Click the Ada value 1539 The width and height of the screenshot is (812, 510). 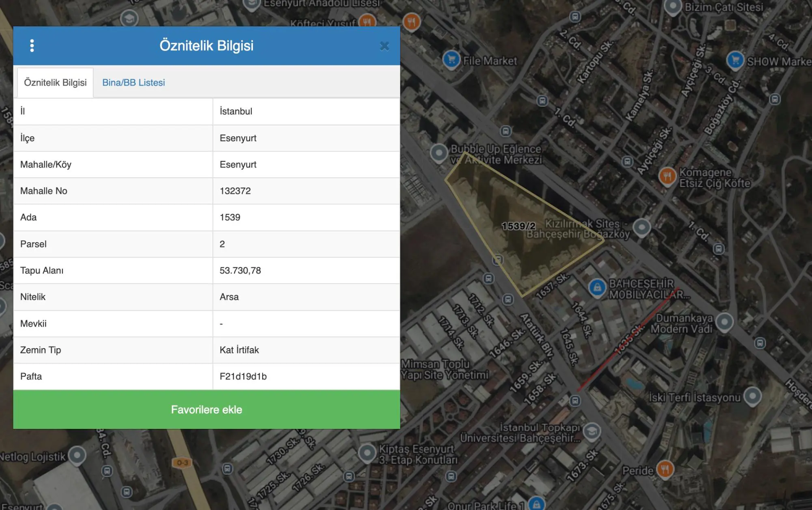point(230,217)
